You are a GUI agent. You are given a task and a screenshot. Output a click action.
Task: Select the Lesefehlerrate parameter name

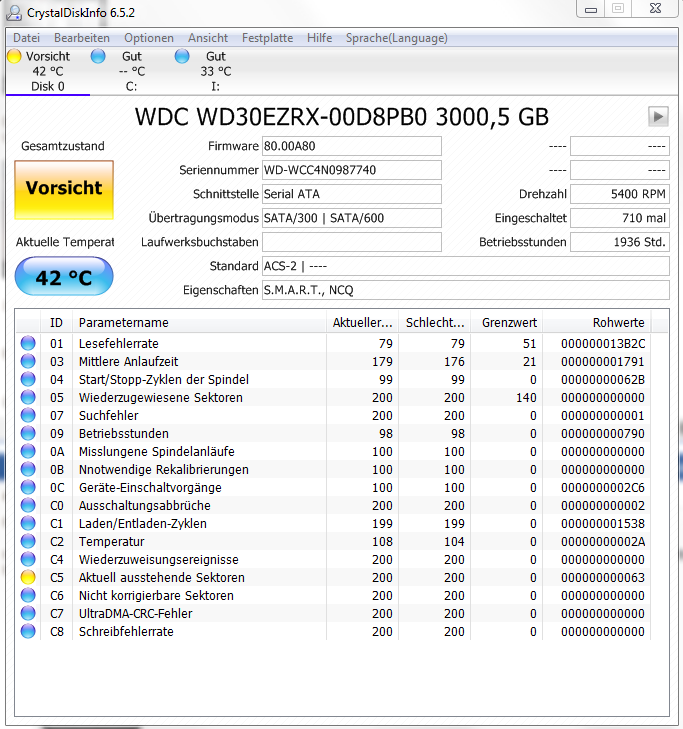point(119,344)
